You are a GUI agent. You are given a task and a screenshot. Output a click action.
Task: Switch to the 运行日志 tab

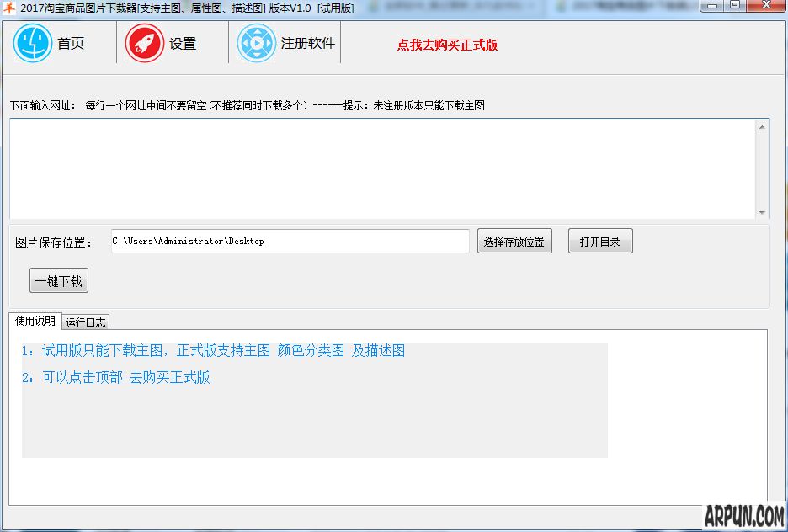click(x=85, y=322)
